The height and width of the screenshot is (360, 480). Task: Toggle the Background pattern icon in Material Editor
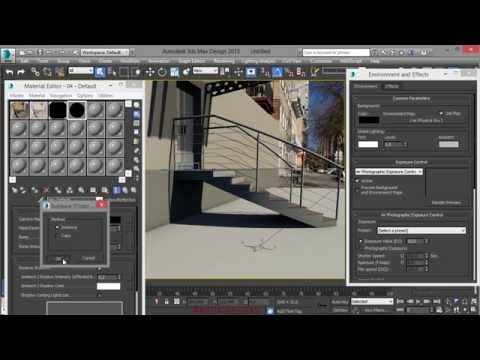[137, 123]
